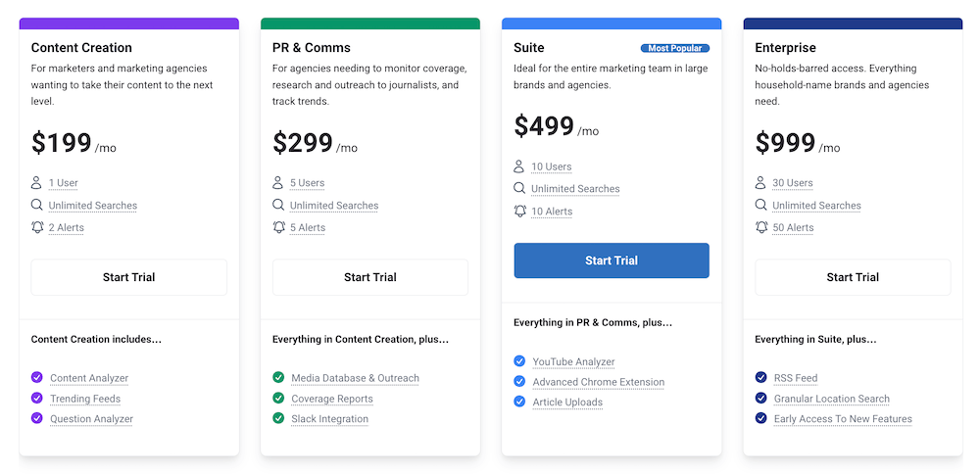The image size is (980, 474).
Task: Click the green checkmark beside Coverage Reports
Action: coord(278,399)
